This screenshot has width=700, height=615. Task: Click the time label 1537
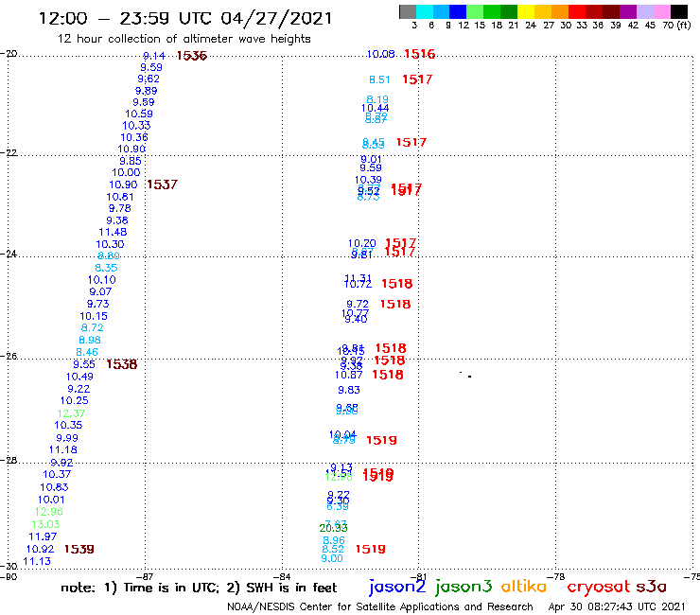click(x=162, y=184)
